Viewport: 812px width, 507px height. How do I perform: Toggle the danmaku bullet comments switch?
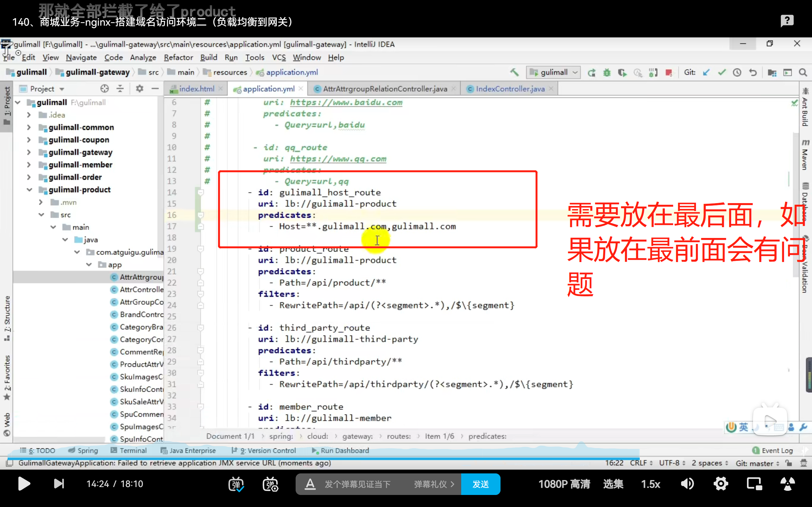coord(236,484)
